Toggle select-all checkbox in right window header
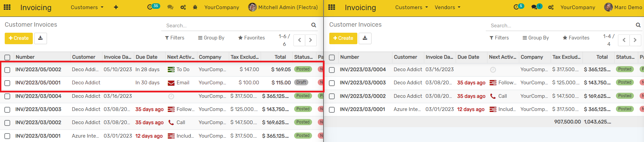The height and width of the screenshot is (142, 644). 332,57
